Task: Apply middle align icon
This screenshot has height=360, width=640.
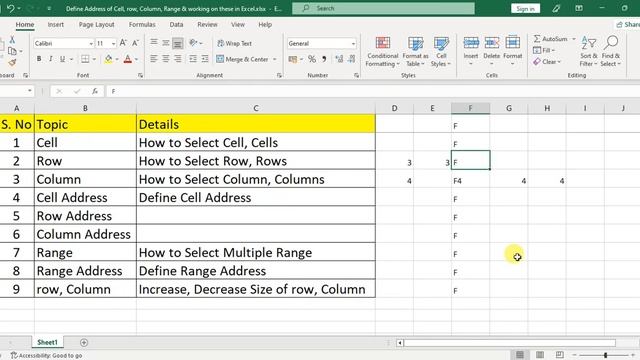Action: tap(166, 43)
